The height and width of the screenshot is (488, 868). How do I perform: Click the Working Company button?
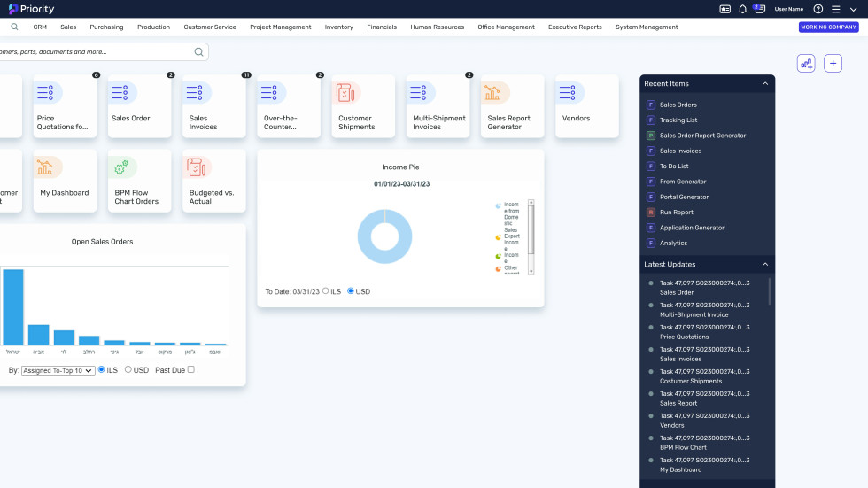(828, 27)
